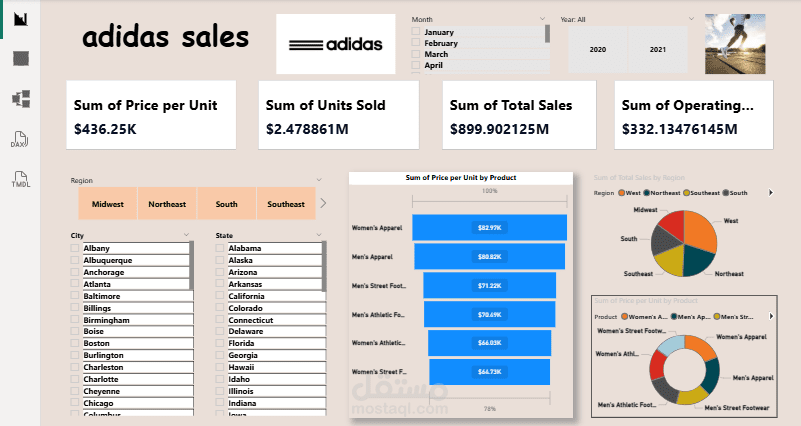Tick the Albany city checkbox
The width and height of the screenshot is (801, 426).
pyautogui.click(x=75, y=248)
